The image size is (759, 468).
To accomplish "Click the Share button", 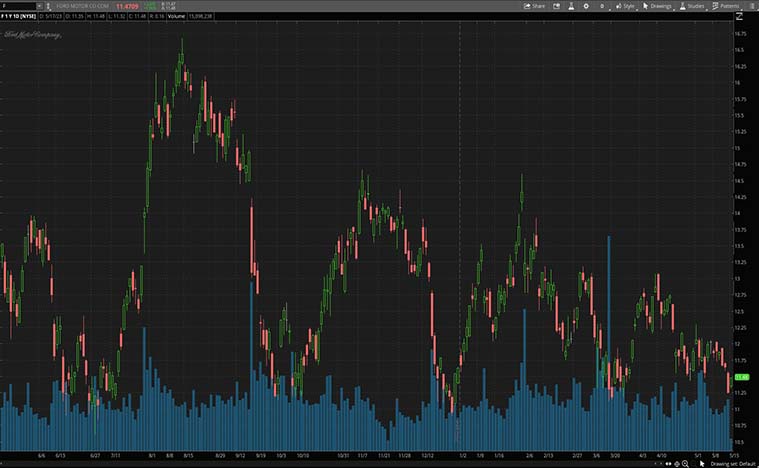I will pyautogui.click(x=535, y=6).
